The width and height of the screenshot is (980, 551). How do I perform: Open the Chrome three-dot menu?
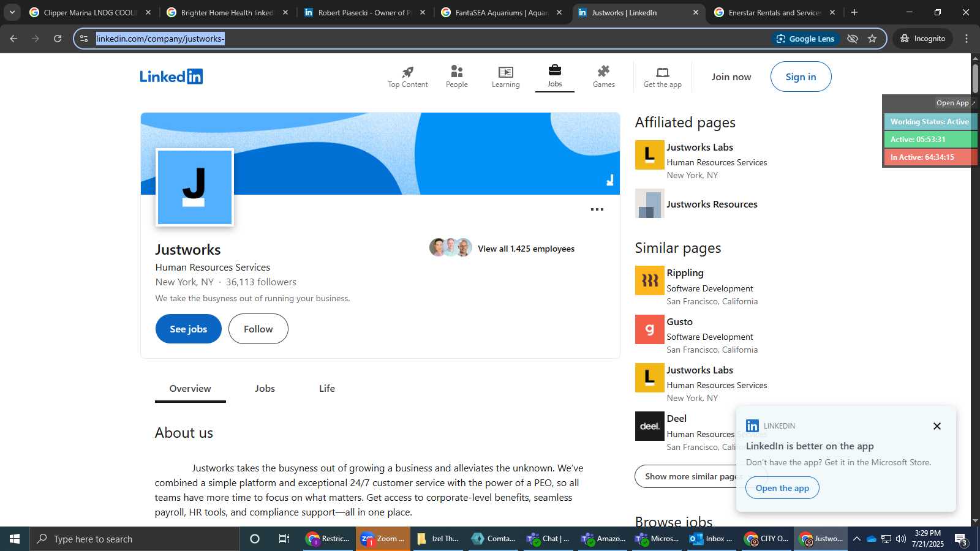[967, 39]
